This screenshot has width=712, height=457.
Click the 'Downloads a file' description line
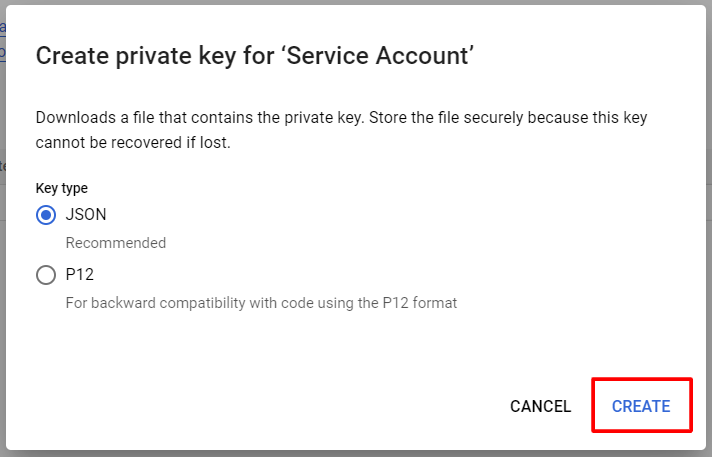click(341, 118)
